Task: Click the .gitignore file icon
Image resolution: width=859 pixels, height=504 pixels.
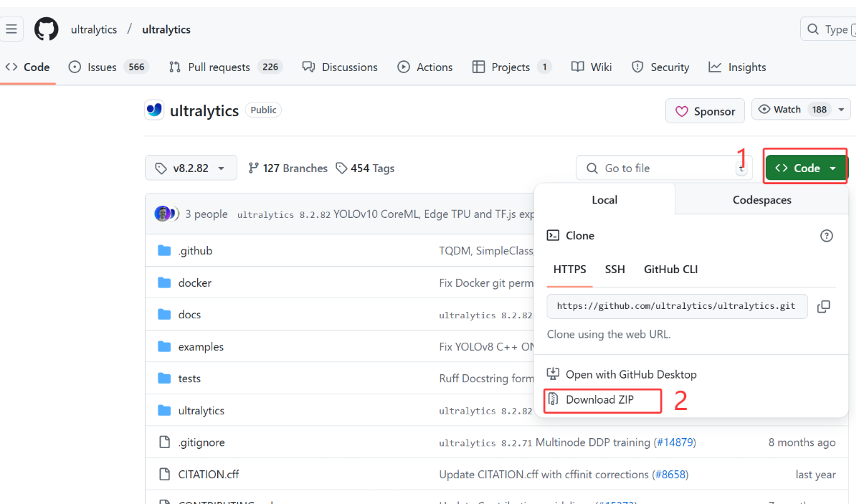Action: pyautogui.click(x=164, y=442)
